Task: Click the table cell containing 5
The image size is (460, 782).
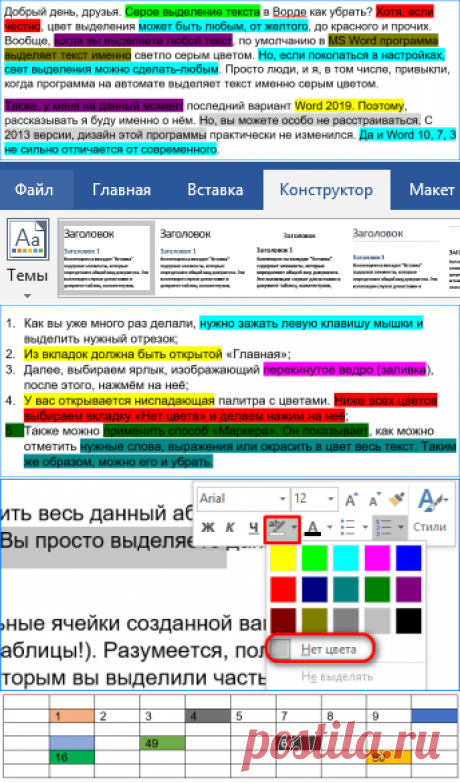Action: pos(253,716)
